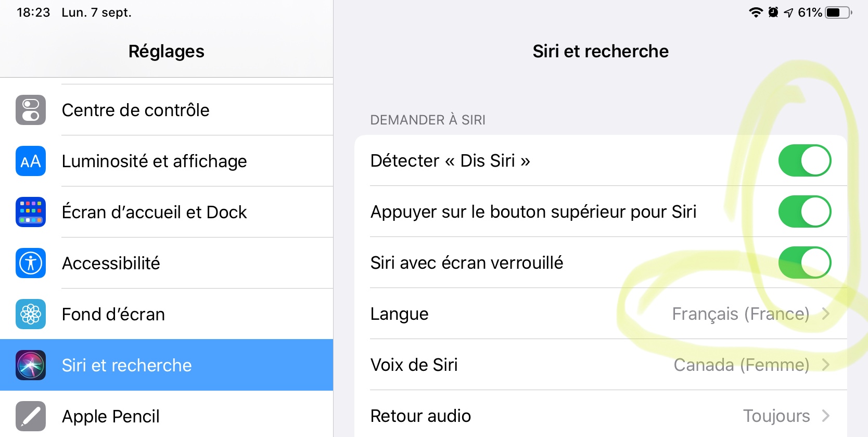Turn off Siri avec écran verrouillé
Viewport: 868px width, 437px height.
(x=804, y=263)
